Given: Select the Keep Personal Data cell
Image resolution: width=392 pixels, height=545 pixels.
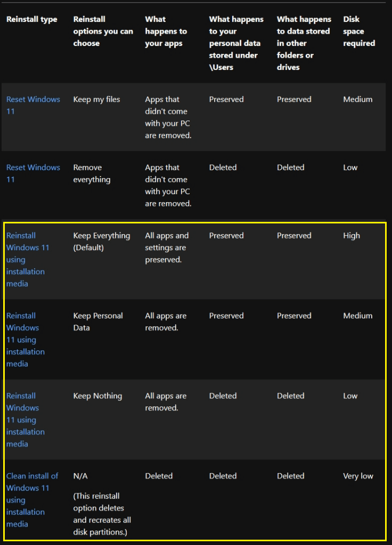Looking at the screenshot, I should [x=98, y=322].
